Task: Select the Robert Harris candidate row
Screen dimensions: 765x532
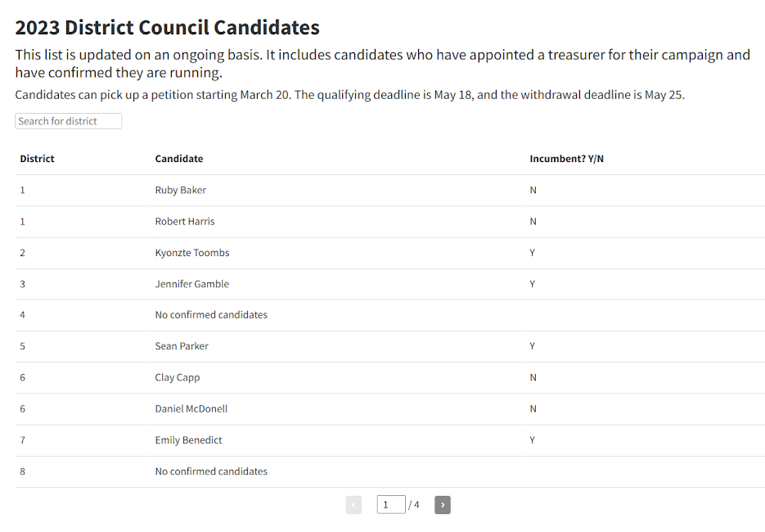Action: click(x=185, y=221)
